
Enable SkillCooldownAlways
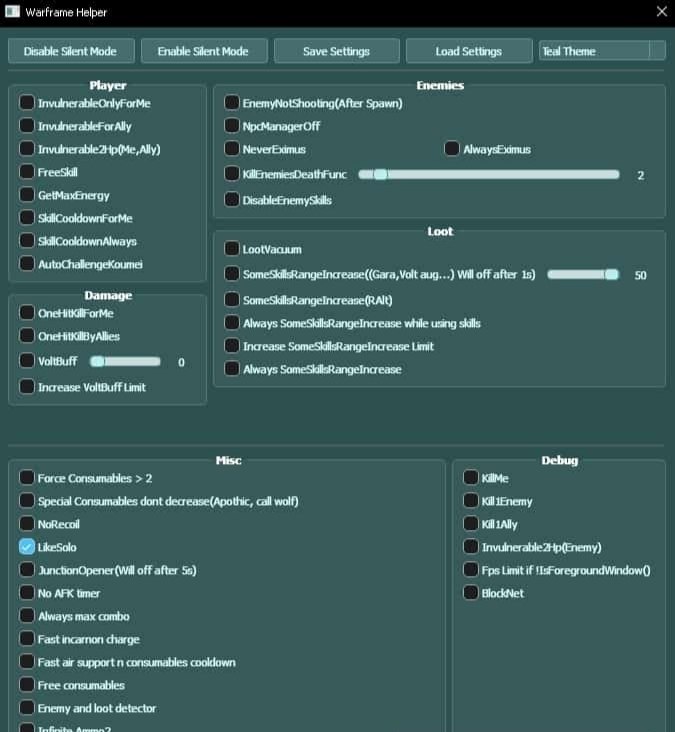coord(27,241)
